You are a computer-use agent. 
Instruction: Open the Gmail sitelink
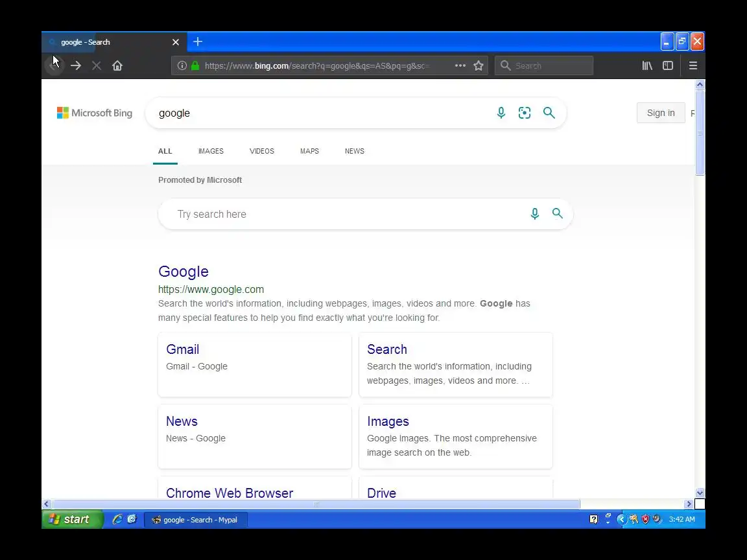pyautogui.click(x=182, y=349)
